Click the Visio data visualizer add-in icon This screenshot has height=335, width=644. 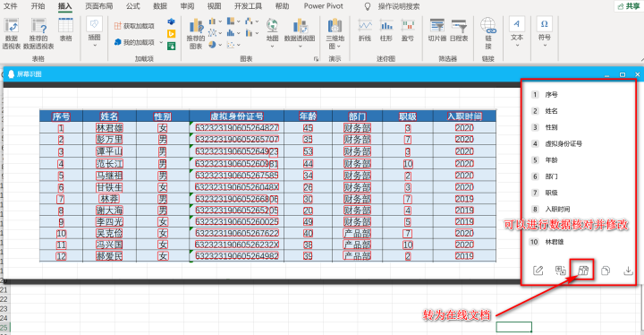171,21
